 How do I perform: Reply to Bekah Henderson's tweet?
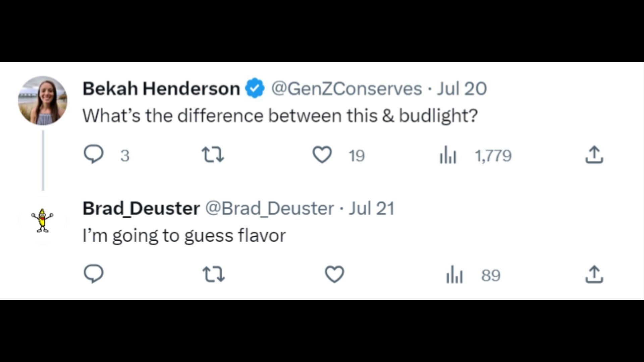tap(94, 155)
